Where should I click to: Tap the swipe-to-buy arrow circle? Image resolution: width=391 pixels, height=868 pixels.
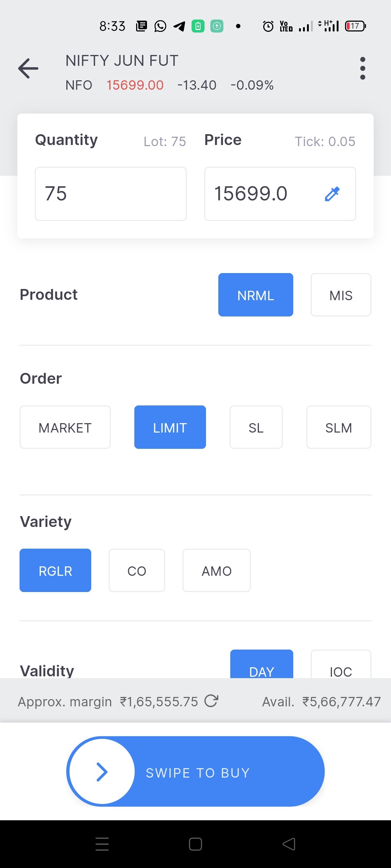102,771
